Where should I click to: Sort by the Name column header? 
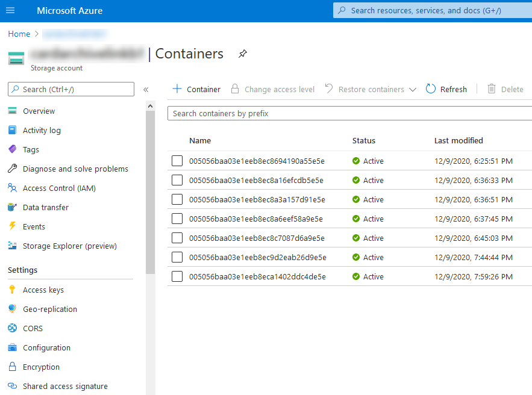click(x=200, y=140)
